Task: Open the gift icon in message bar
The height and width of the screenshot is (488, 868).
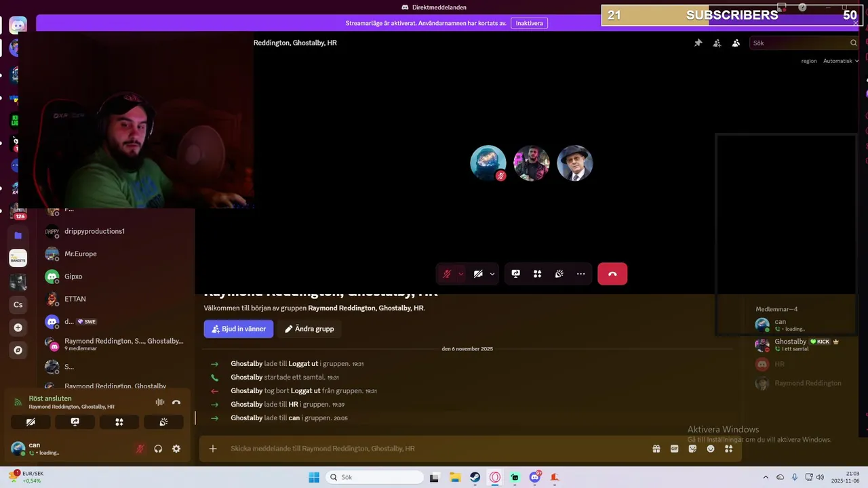Action: point(656,449)
